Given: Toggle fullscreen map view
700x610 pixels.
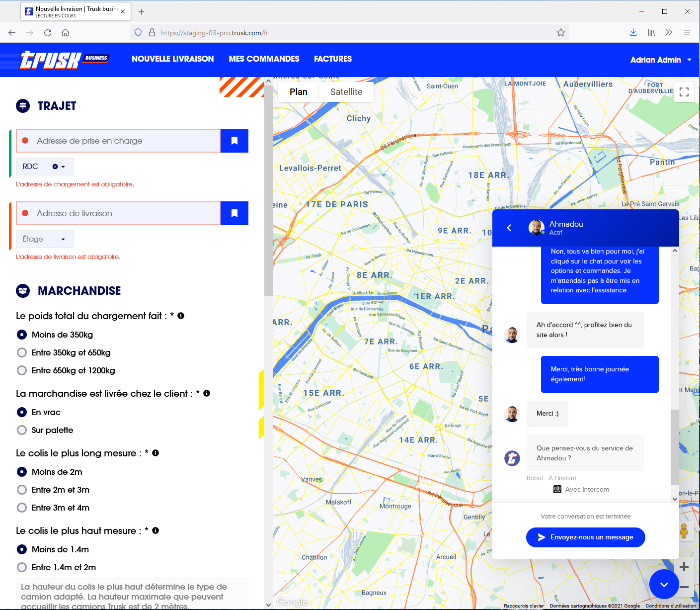Looking at the screenshot, I should [x=684, y=92].
